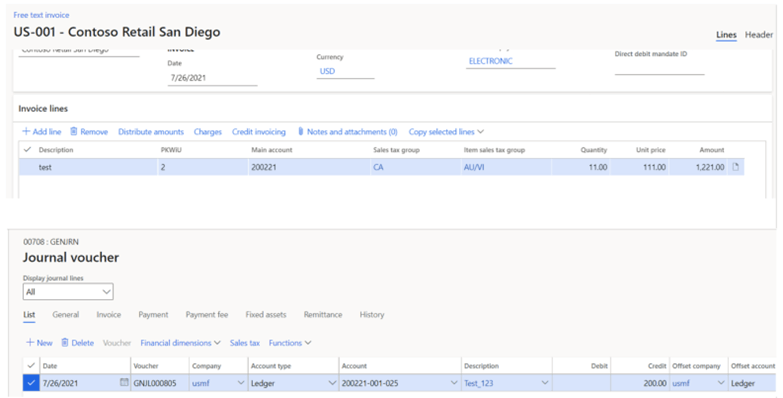
Task: Select the General tab
Action: pyautogui.click(x=66, y=315)
